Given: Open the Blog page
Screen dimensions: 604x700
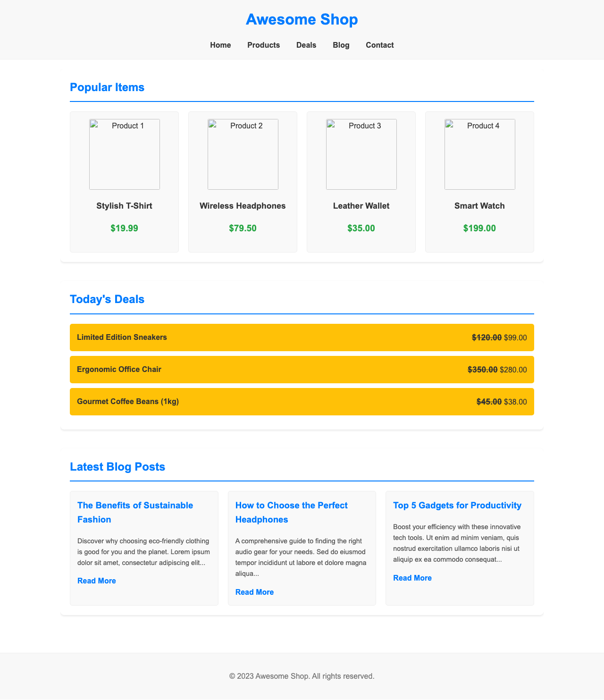Looking at the screenshot, I should [341, 45].
